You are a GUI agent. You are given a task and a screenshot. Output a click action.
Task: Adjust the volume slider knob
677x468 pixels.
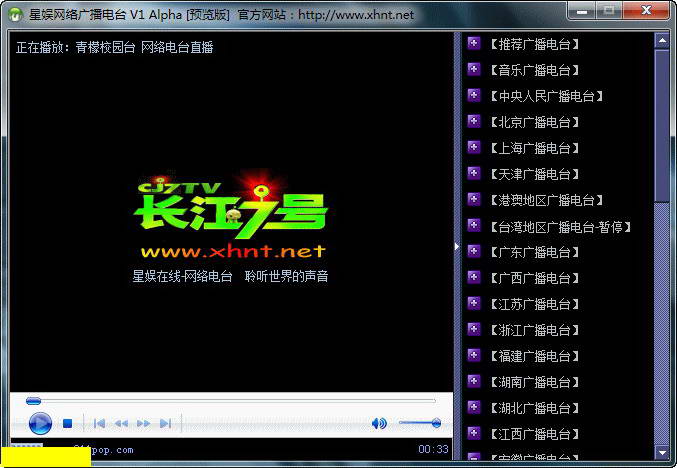(x=436, y=423)
